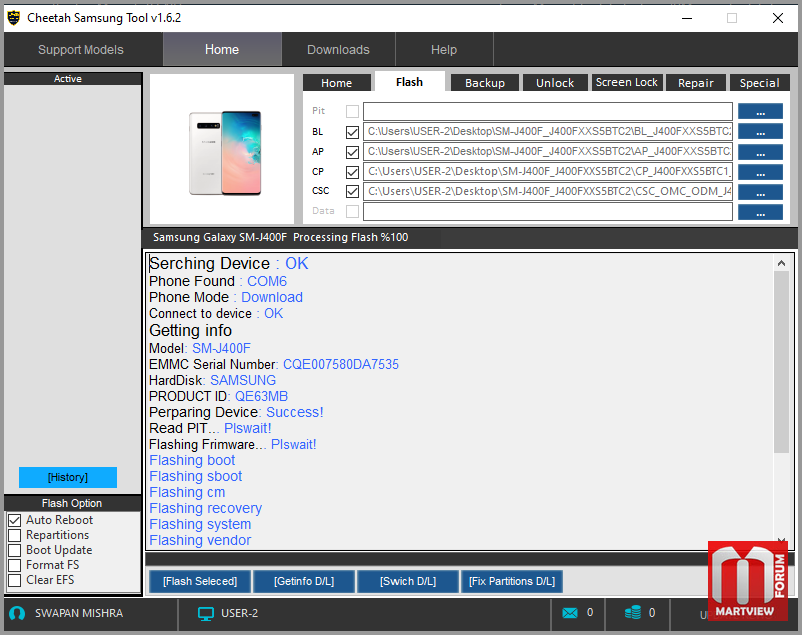Click the user headset icon beside SWAPAN MISHRA

tap(17, 613)
